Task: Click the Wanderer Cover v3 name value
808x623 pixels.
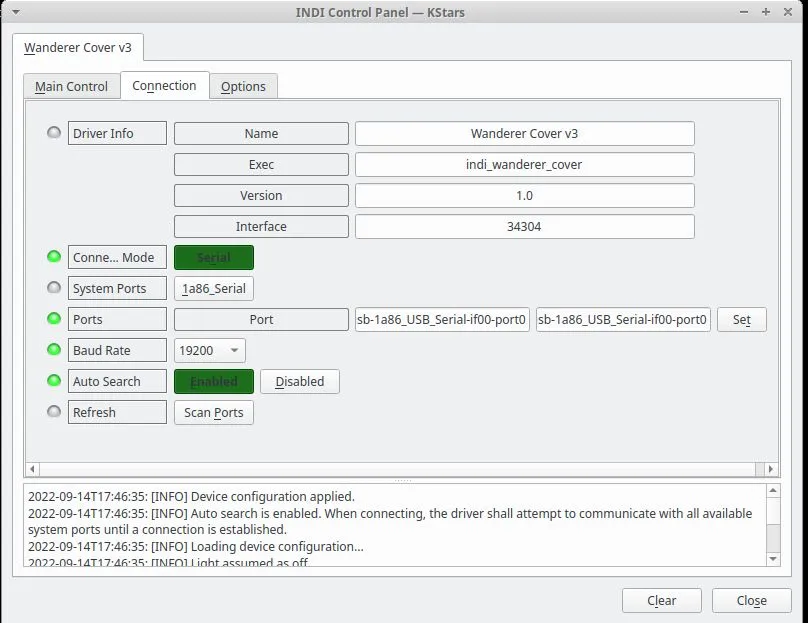Action: click(525, 133)
